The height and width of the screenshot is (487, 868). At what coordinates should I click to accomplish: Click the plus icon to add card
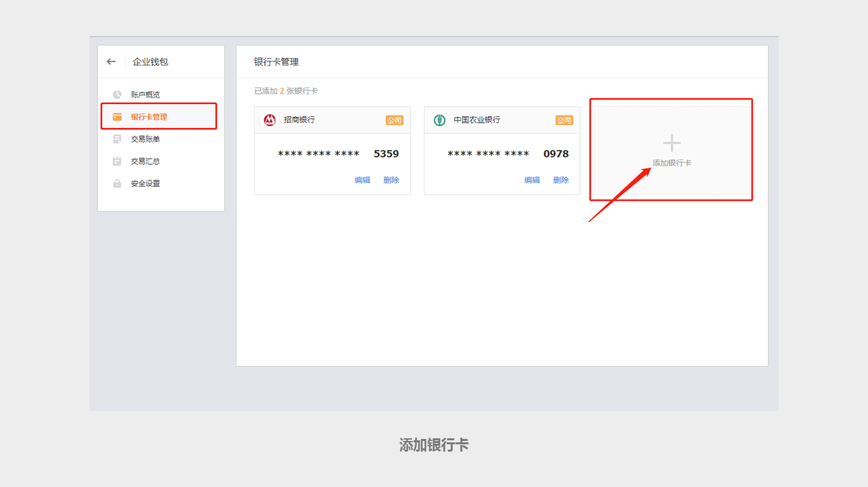[x=672, y=143]
